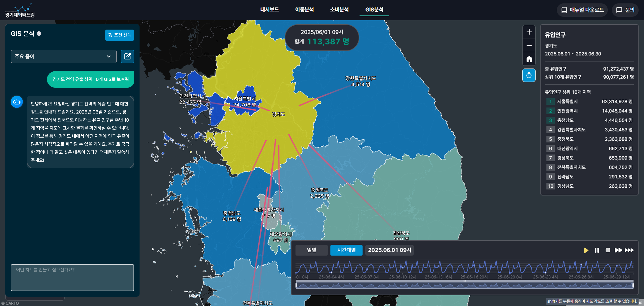Click the chart request input field
Screen dimensions: 644x306
(72, 278)
